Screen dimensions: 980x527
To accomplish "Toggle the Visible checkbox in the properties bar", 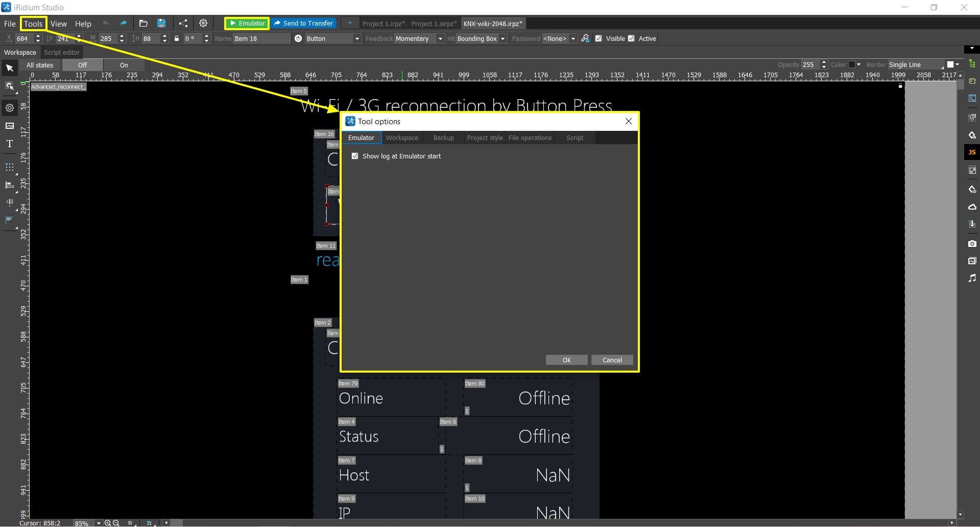I will [599, 38].
